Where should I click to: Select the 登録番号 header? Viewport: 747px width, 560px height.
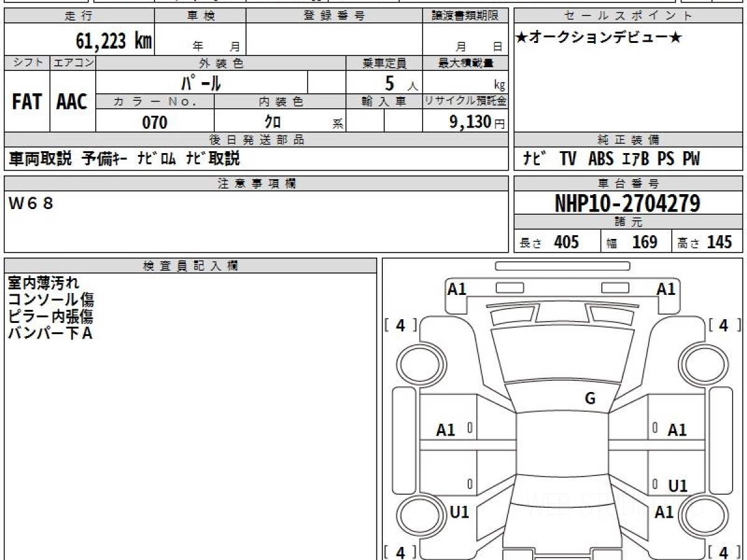point(334,16)
